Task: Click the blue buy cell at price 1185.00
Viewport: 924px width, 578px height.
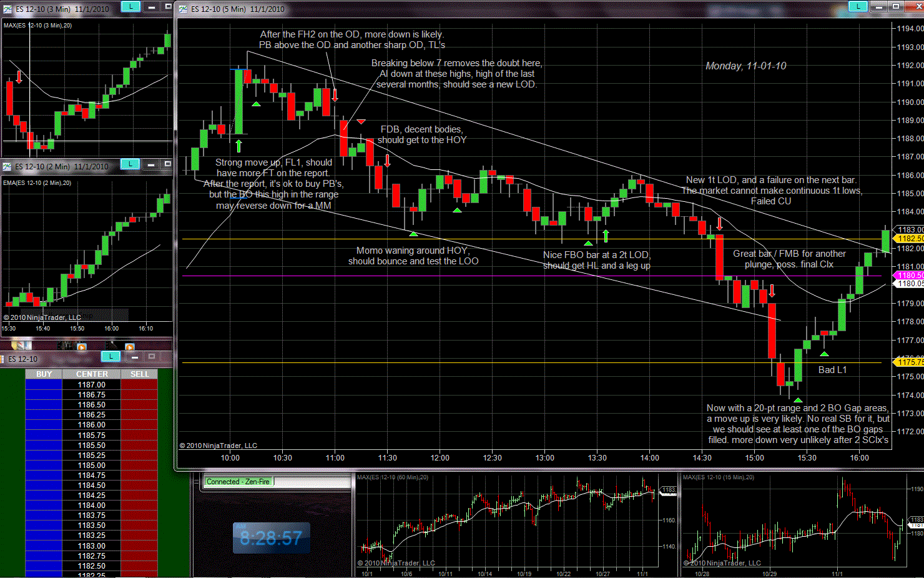Action: [44, 466]
